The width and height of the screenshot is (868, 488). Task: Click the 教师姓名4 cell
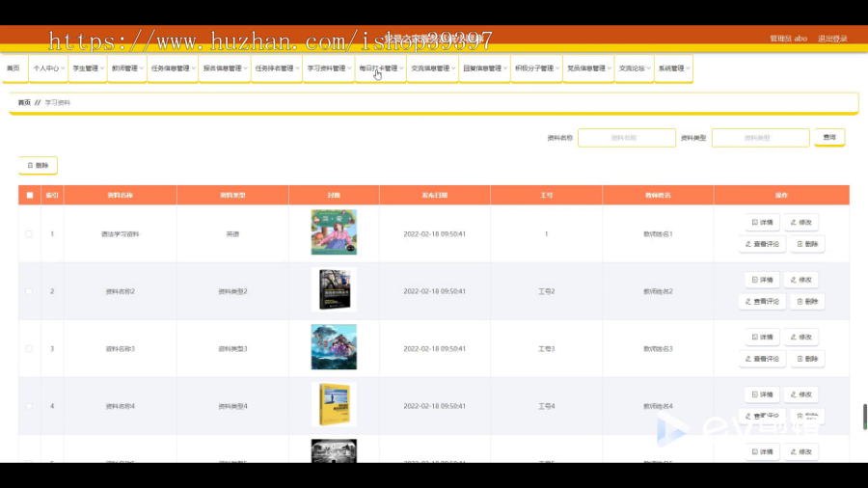(x=658, y=406)
